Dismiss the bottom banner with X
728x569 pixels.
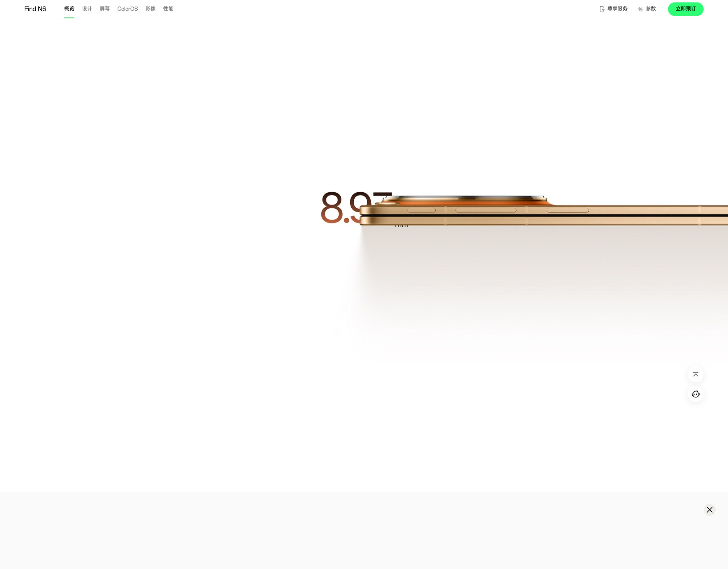709,510
